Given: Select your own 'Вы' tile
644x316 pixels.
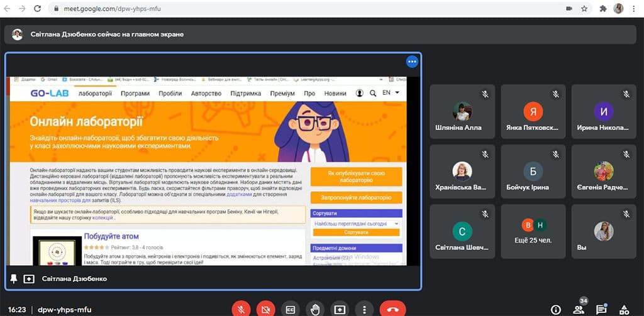Looking at the screenshot, I should coord(604,231).
